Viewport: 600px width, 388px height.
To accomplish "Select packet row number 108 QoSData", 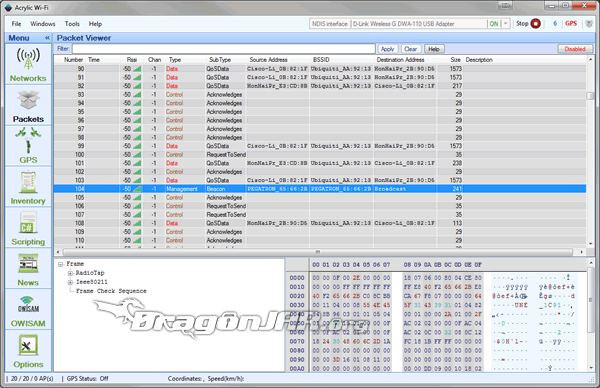I will pyautogui.click(x=320, y=223).
